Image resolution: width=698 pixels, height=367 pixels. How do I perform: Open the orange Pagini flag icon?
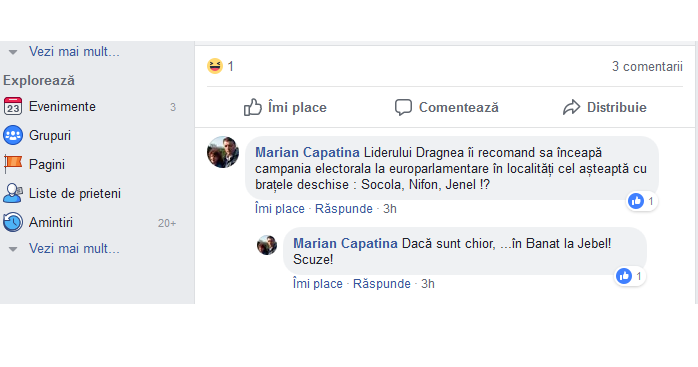[12, 164]
